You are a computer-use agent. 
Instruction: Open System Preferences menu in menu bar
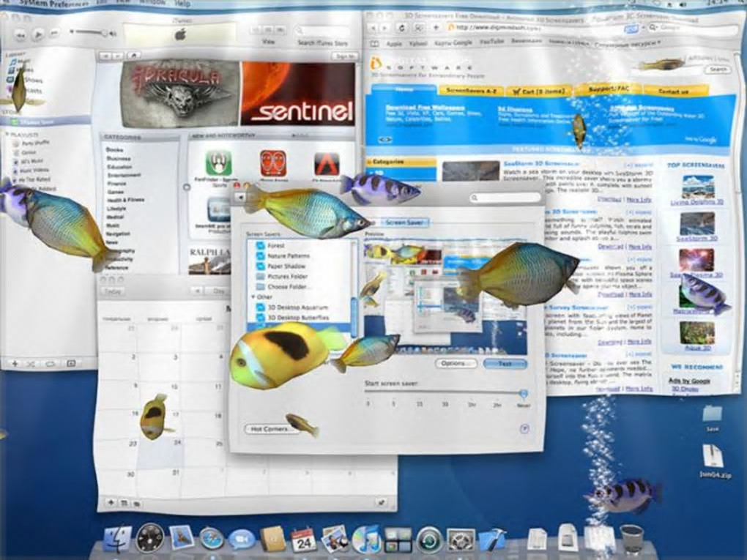pos(54,3)
